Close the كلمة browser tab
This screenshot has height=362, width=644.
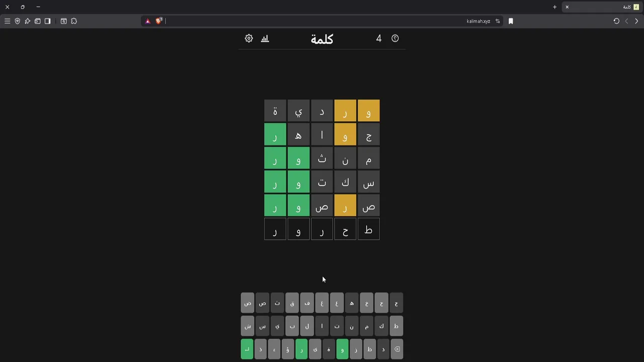[567, 7]
